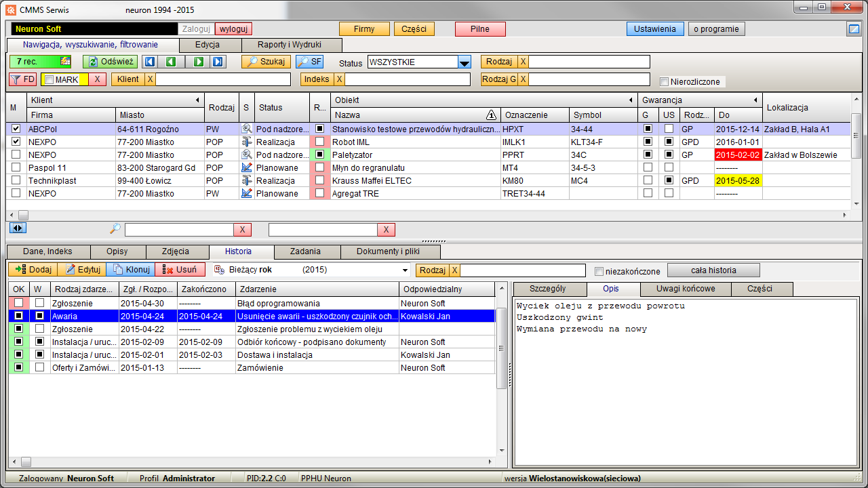Jump to the last record arrow icon

point(218,62)
